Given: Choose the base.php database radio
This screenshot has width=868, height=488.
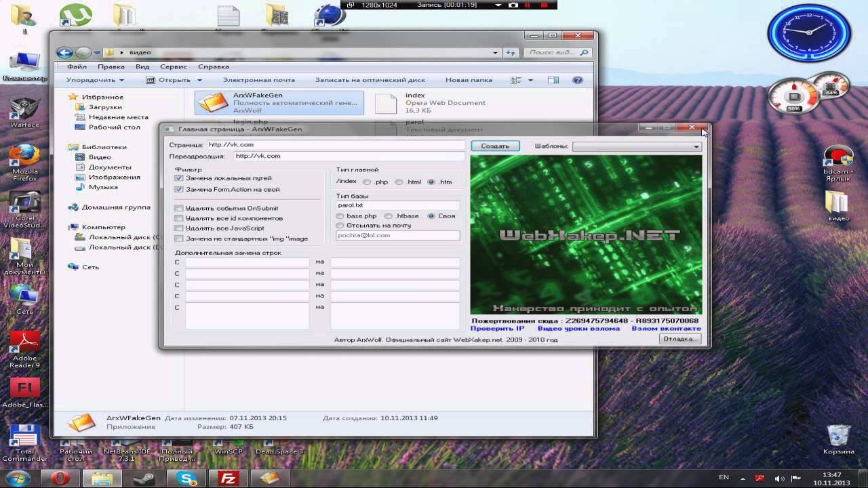Looking at the screenshot, I should (x=340, y=216).
